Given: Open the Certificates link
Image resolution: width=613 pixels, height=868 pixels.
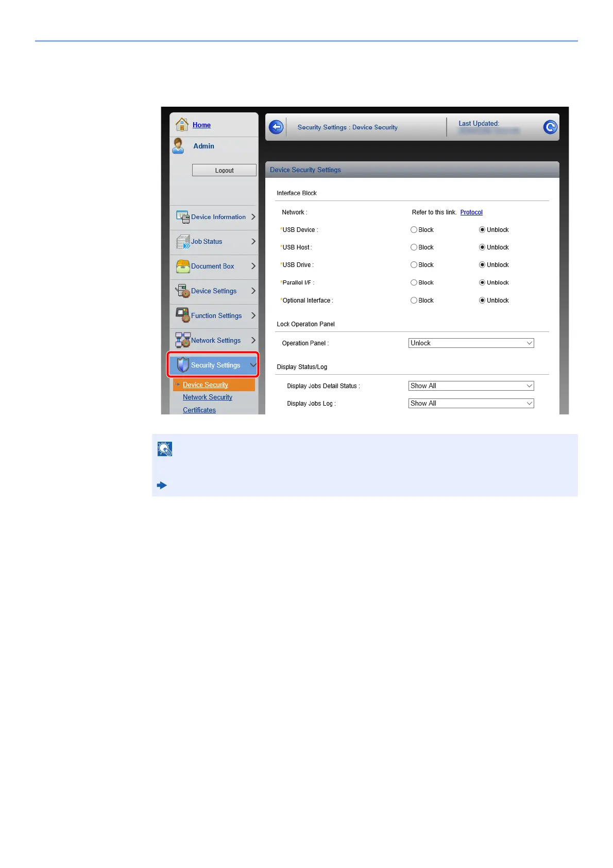Looking at the screenshot, I should click(199, 410).
